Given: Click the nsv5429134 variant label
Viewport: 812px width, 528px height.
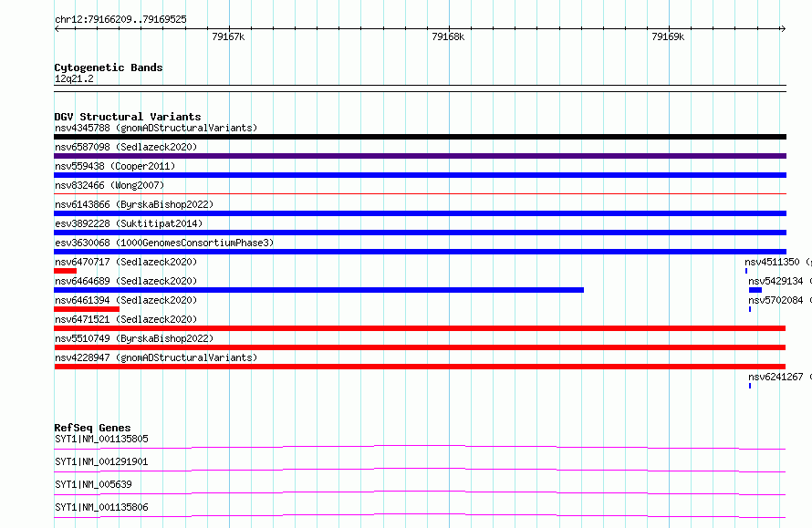Looking at the screenshot, I should (780, 281).
